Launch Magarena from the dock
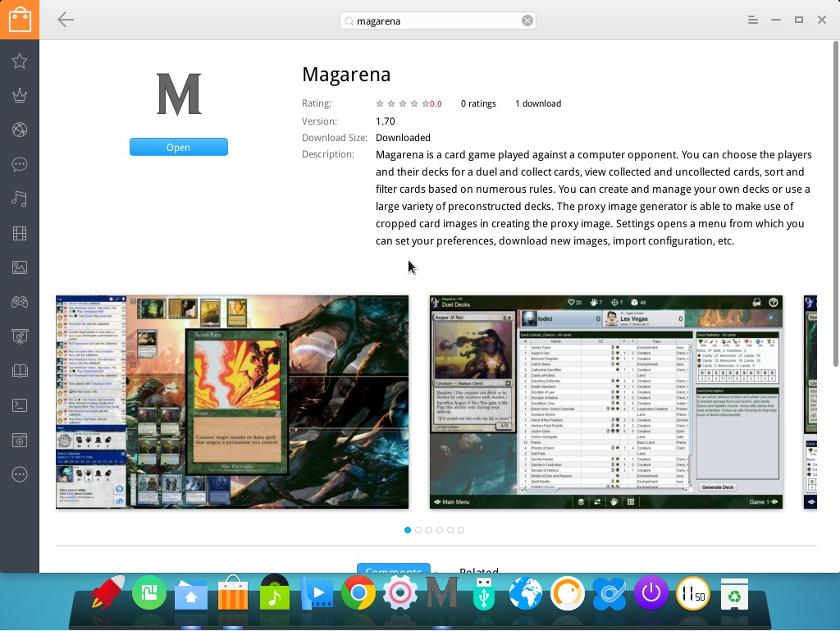This screenshot has width=840, height=631. pos(442,593)
